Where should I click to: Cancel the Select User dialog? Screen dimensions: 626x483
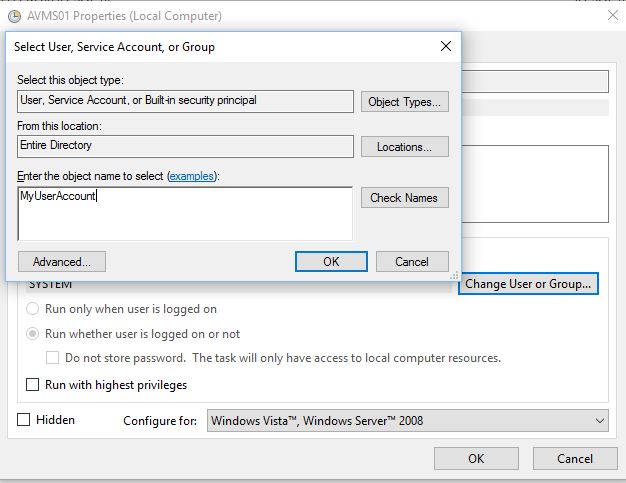tap(412, 261)
